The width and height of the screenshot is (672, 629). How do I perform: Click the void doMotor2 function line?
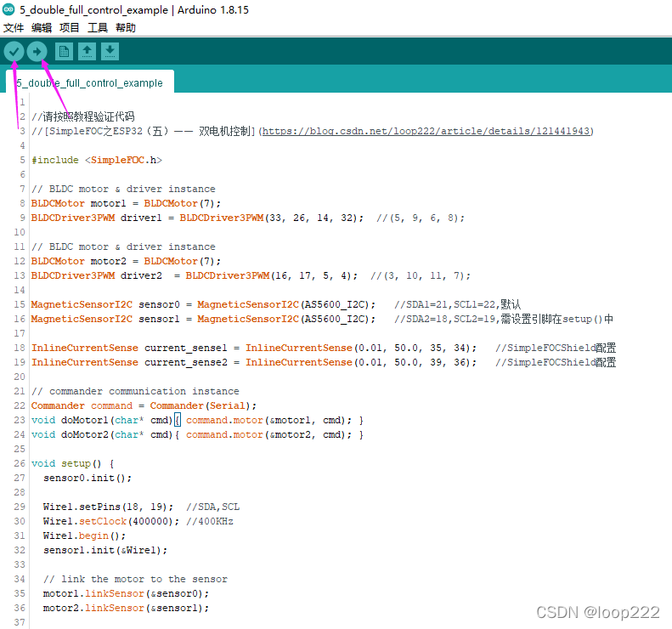197,434
